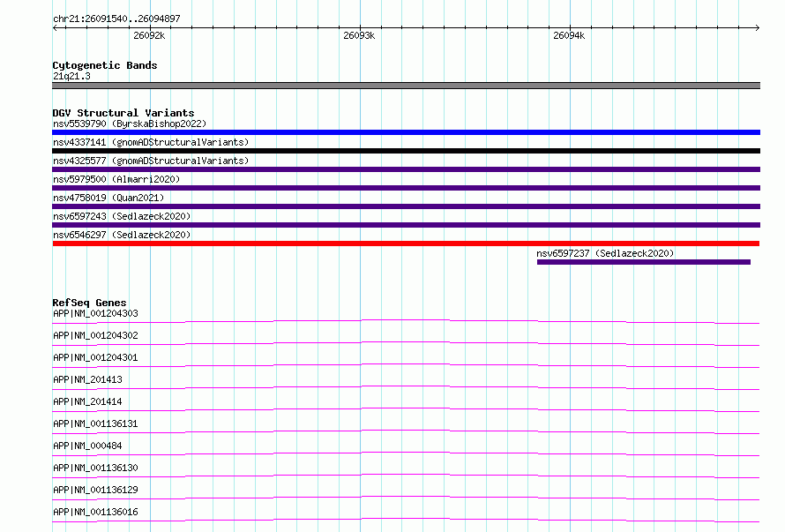785x532 pixels.
Task: Open transcript APP|NM_000484
Action: pyautogui.click(x=87, y=446)
